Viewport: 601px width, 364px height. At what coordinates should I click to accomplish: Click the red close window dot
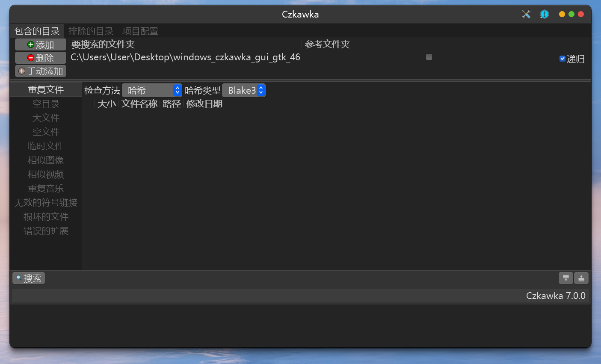tap(581, 14)
